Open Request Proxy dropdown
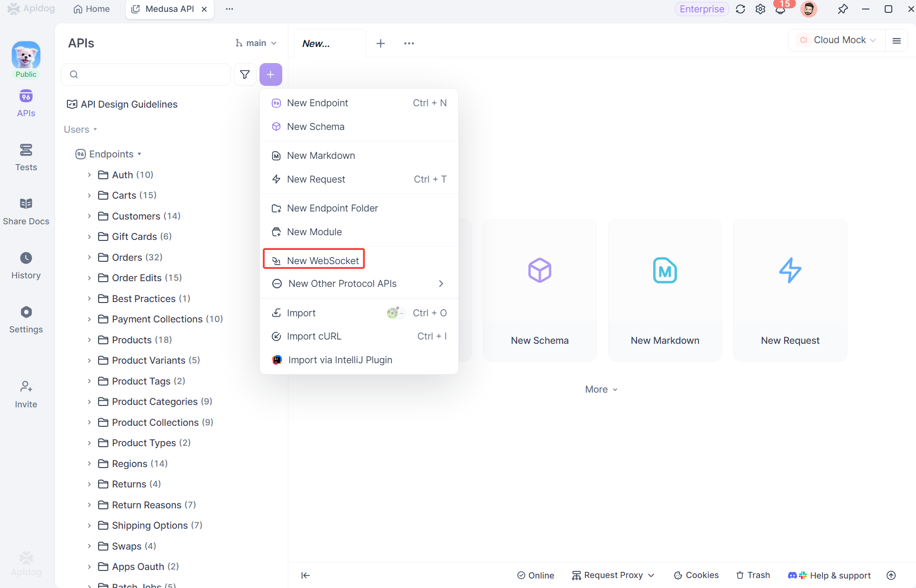This screenshot has height=588, width=916. [x=613, y=575]
